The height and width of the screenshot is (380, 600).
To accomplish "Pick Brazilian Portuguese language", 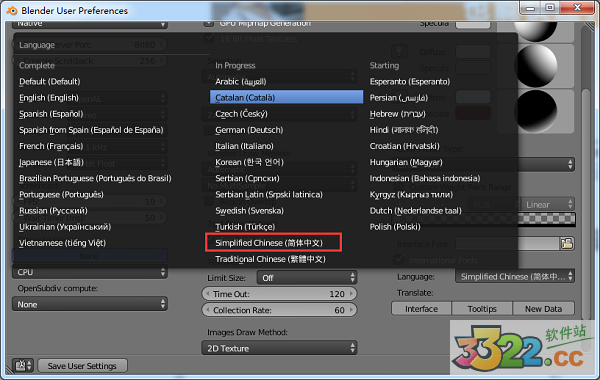I will pos(95,178).
